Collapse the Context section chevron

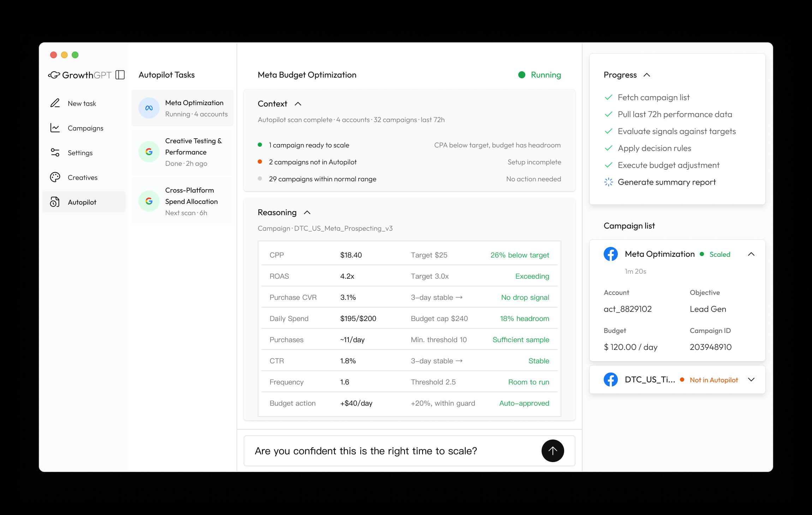coord(298,104)
